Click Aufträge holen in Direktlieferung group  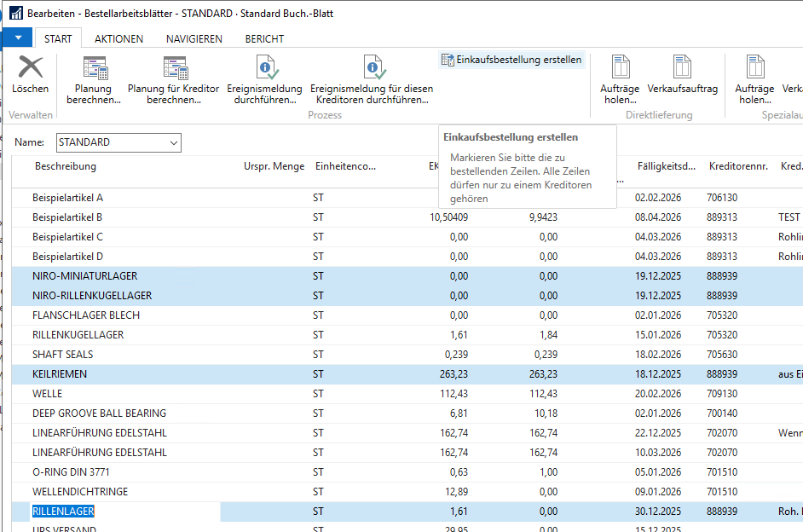tap(620, 68)
